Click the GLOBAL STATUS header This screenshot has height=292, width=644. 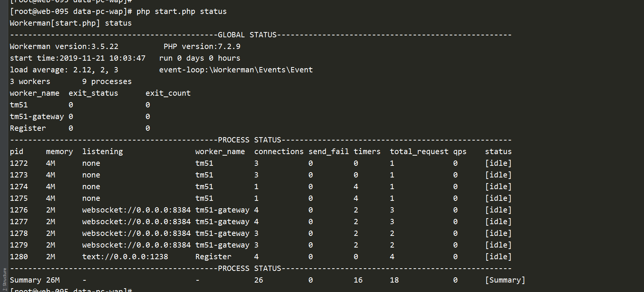[247, 35]
